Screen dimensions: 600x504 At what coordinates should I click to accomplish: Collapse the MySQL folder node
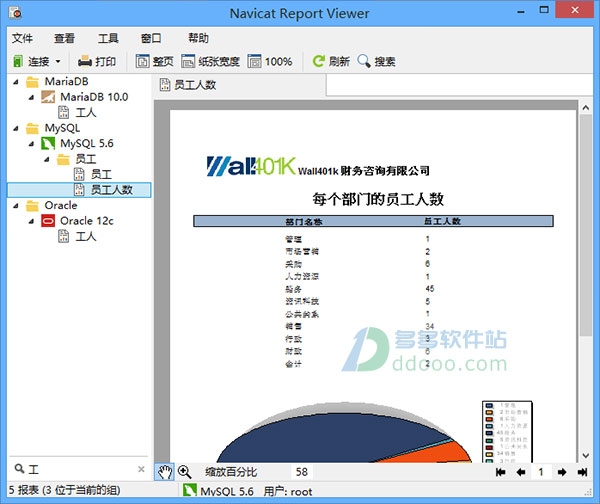tap(16, 128)
